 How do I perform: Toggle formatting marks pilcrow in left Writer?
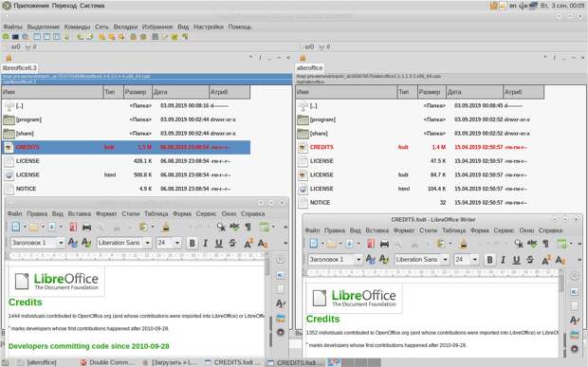point(248,227)
